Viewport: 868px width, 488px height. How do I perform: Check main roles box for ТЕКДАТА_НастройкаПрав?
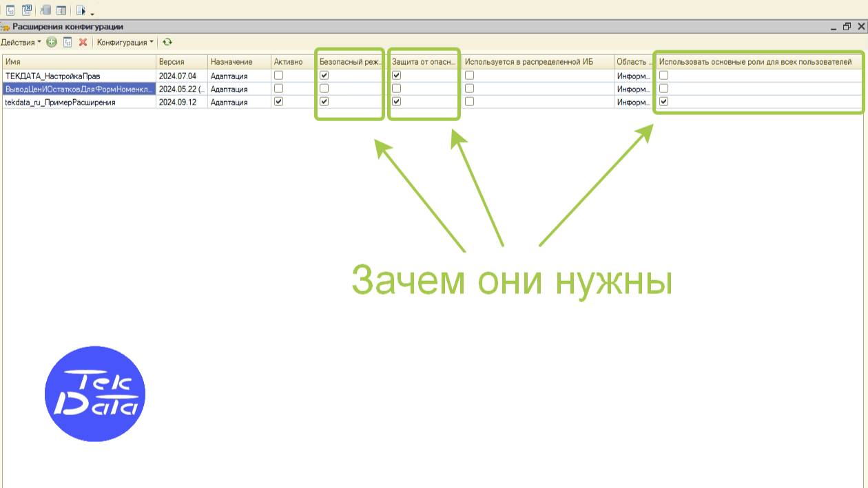tap(663, 76)
